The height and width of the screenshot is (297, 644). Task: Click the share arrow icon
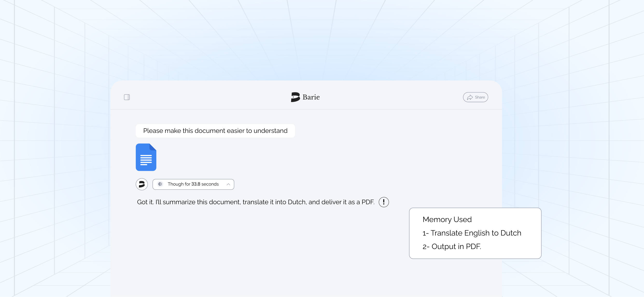pyautogui.click(x=470, y=97)
